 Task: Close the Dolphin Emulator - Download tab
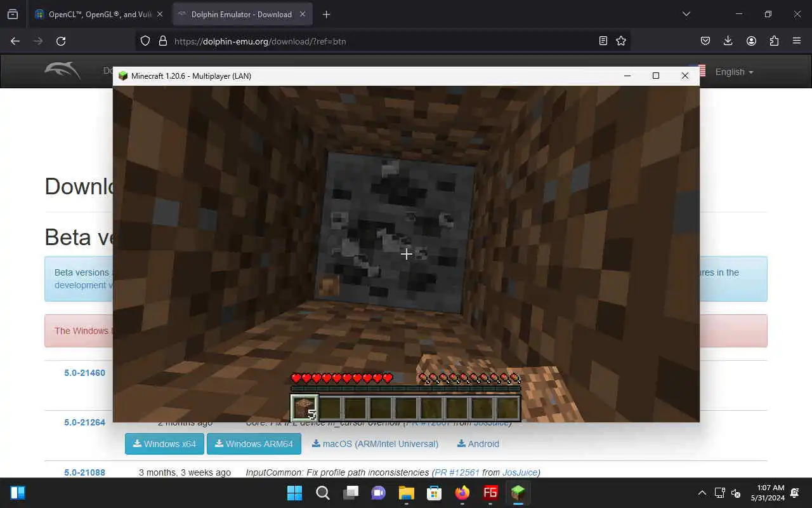coord(301,14)
